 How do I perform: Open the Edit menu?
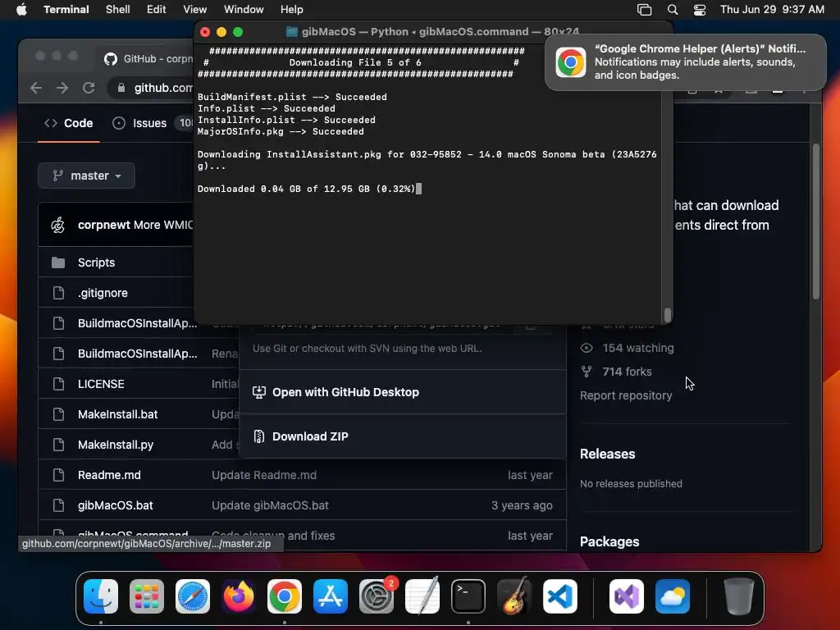[x=157, y=9]
